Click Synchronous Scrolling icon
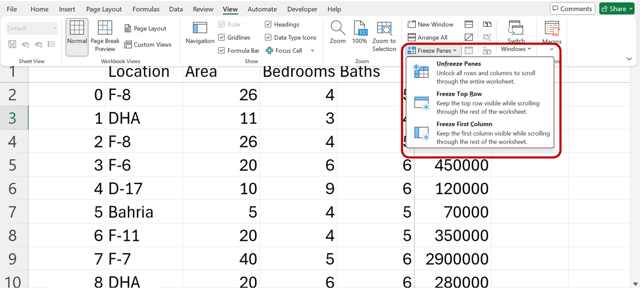644x295 pixels. (x=487, y=38)
